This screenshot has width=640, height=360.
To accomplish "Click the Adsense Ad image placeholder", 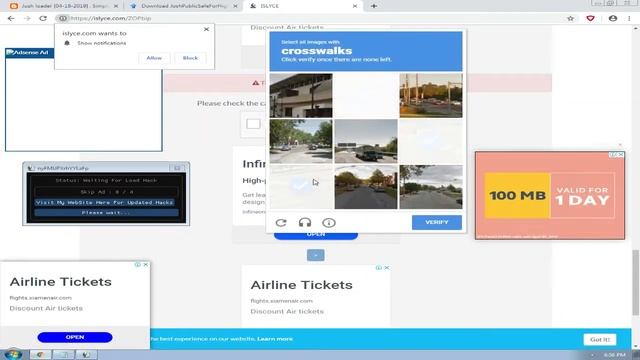I will [x=27, y=53].
